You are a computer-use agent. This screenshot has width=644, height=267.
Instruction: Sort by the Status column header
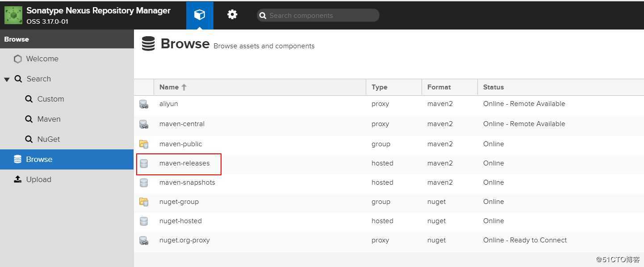pos(560,87)
